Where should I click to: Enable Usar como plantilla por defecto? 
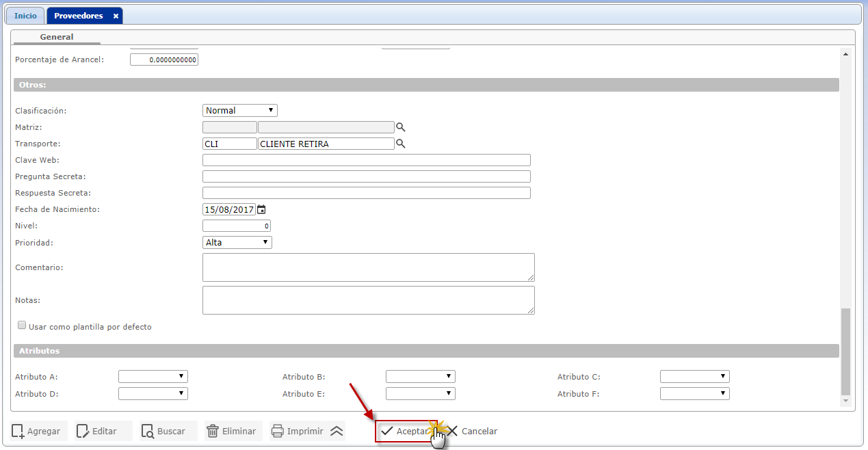(22, 326)
